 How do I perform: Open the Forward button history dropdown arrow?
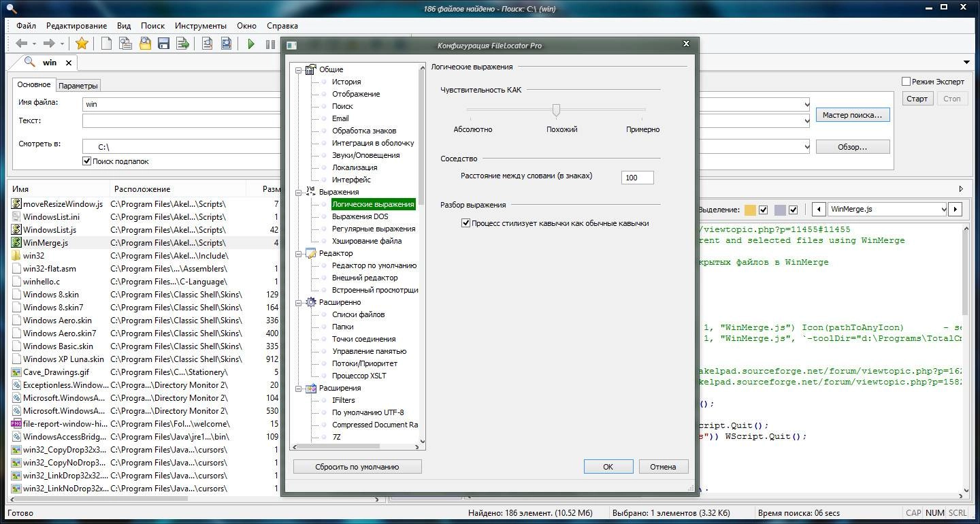62,44
